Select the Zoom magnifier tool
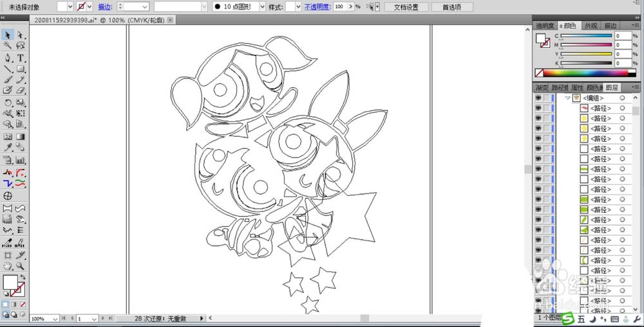This screenshot has width=644, height=327. pos(20,266)
